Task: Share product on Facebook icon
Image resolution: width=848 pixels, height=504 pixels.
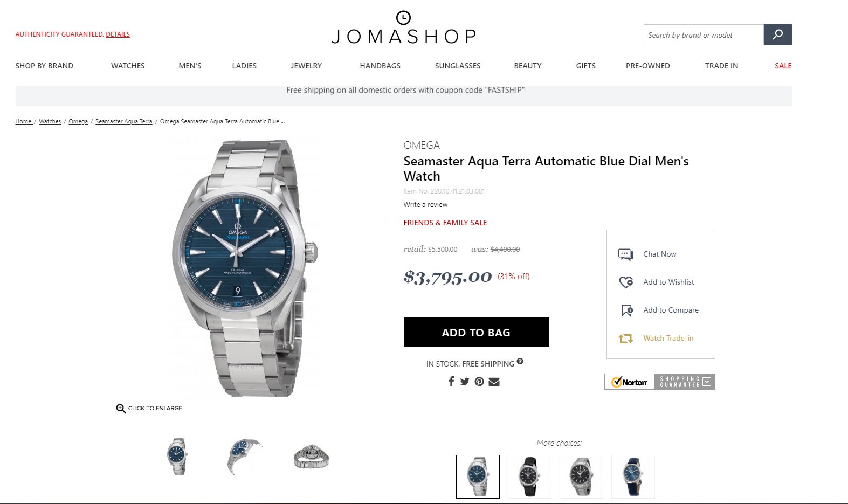Action: click(451, 382)
